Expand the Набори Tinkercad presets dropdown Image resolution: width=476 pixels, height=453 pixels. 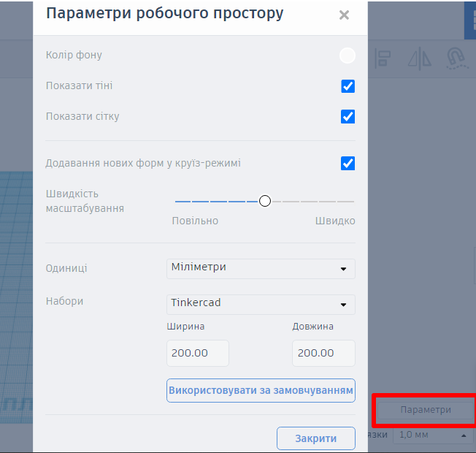click(261, 304)
